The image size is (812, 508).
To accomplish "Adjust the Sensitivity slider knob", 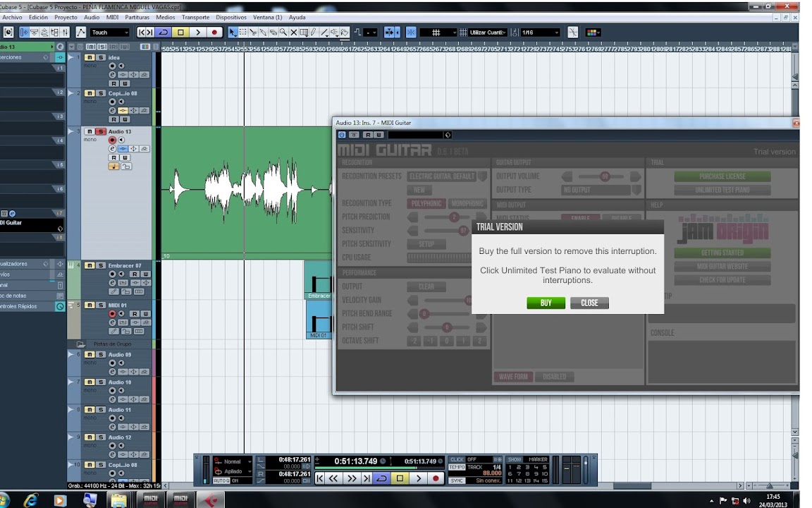I will 463,230.
